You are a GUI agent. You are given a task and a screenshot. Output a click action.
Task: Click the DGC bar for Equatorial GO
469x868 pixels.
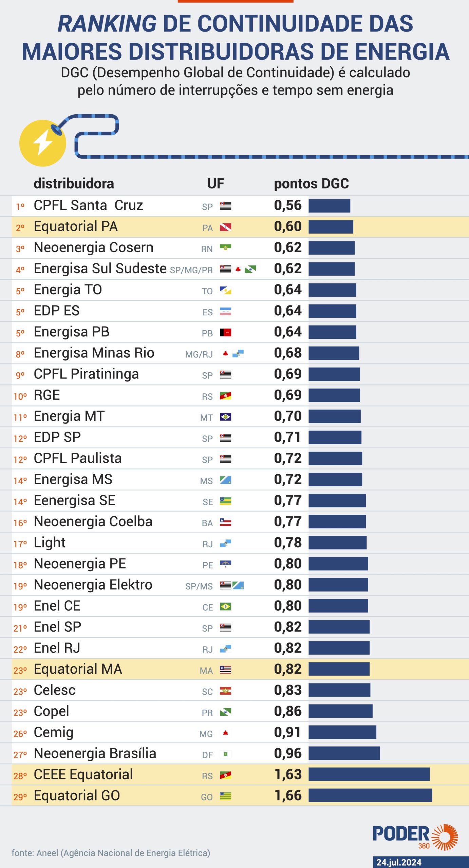point(370,795)
